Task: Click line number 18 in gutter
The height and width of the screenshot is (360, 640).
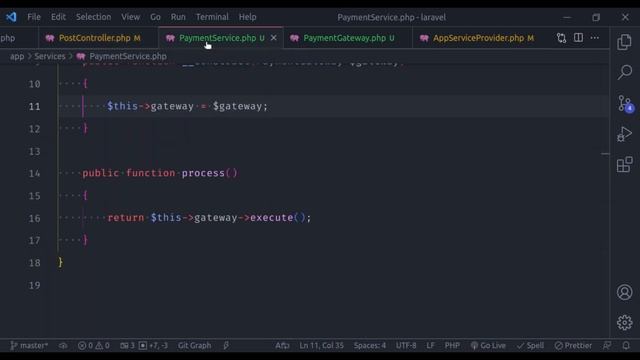Action: coord(34,263)
